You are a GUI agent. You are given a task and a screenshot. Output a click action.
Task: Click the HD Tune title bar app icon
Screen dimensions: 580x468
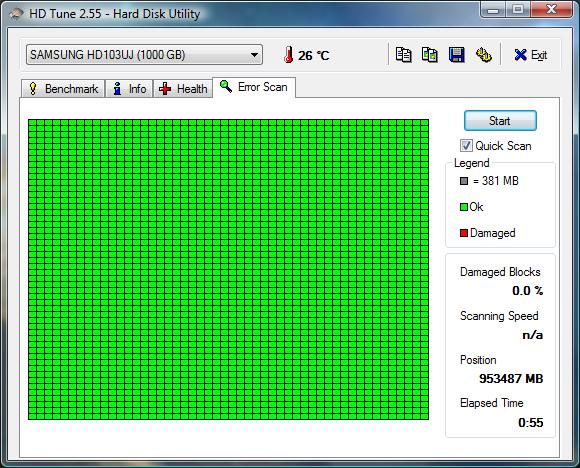pyautogui.click(x=17, y=14)
